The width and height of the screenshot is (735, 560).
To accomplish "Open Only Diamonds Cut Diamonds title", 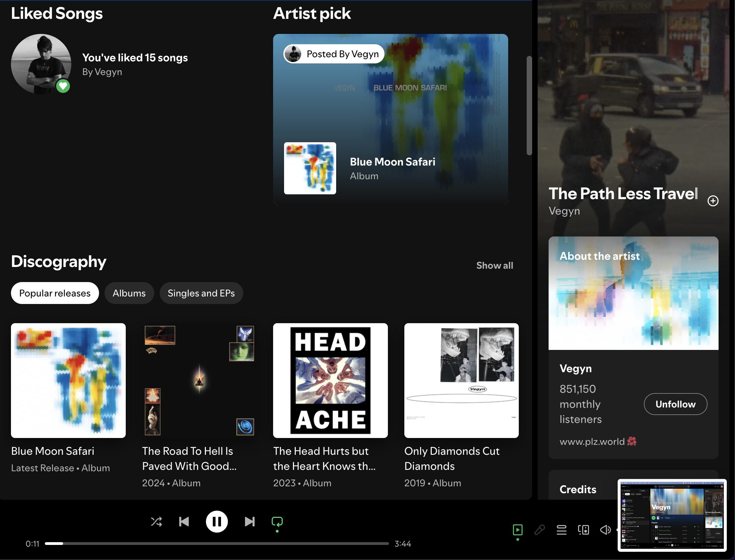I will 452,459.
